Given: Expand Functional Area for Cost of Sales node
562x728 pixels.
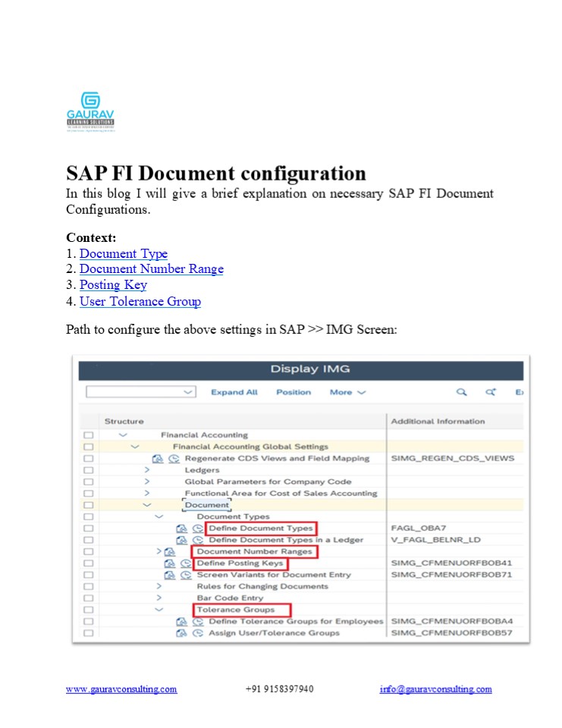Looking at the screenshot, I should click(x=147, y=493).
